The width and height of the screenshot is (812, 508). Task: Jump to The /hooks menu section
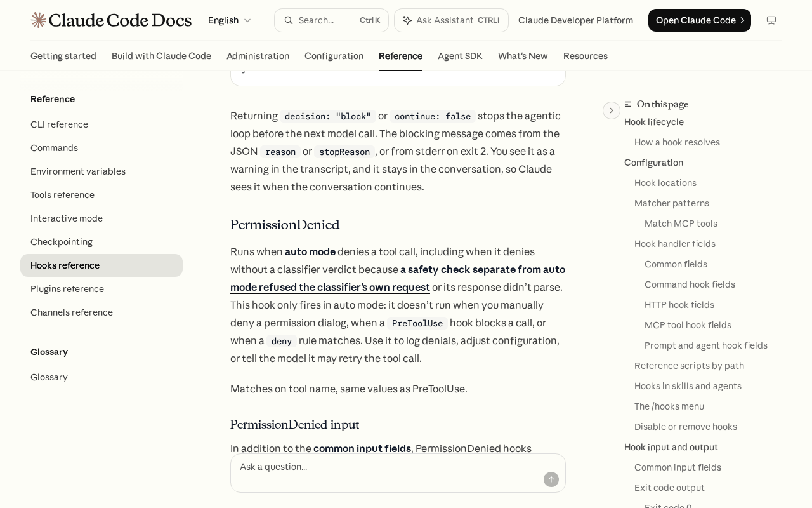click(669, 406)
